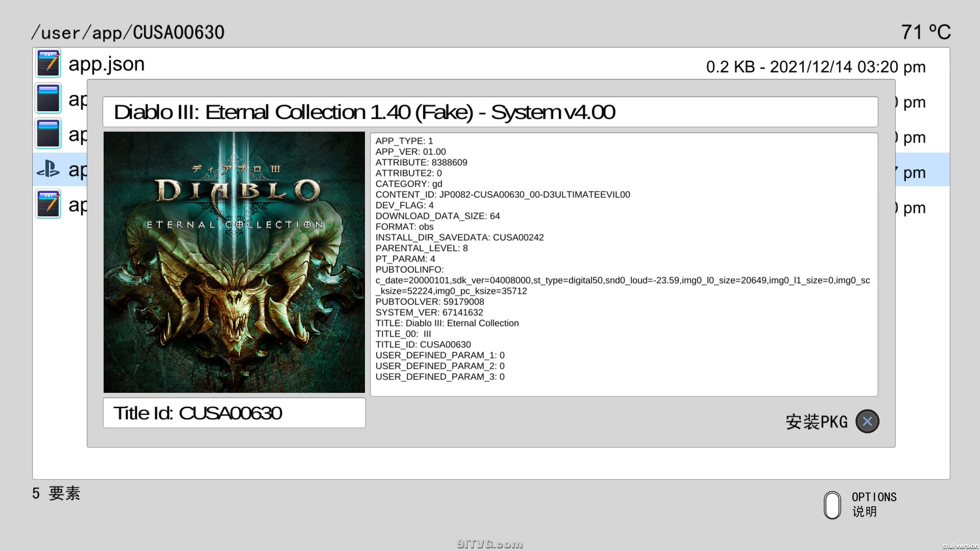The image size is (980, 551).
Task: Click the 'TITLE_00: III' line
Action: [x=403, y=334]
